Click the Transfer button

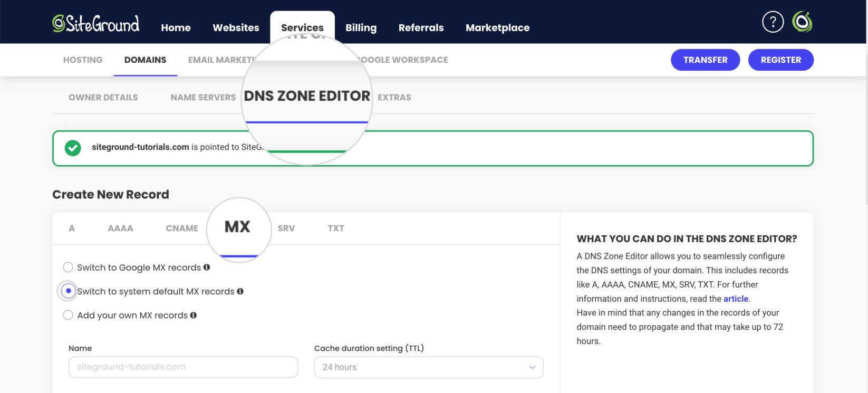click(x=705, y=60)
